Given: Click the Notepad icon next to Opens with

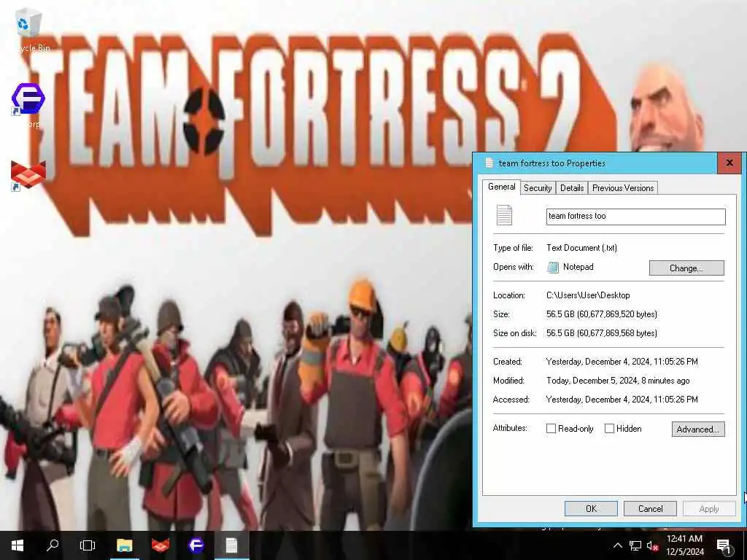Looking at the screenshot, I should point(553,267).
